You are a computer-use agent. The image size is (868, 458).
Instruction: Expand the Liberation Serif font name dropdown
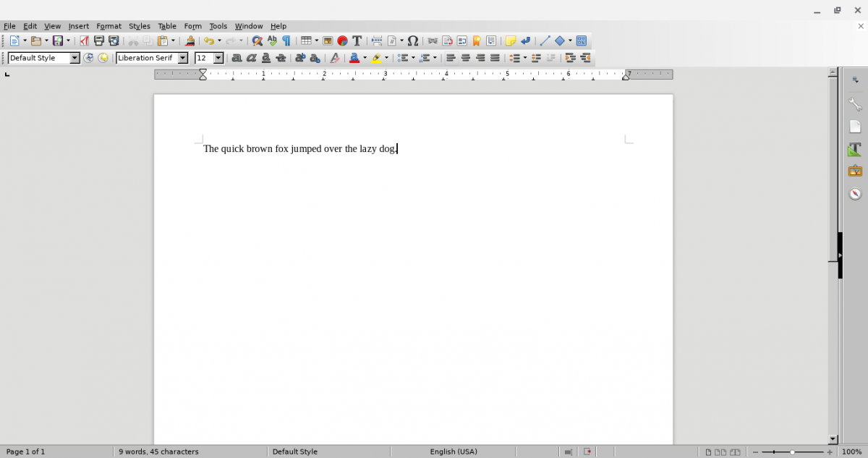[x=183, y=58]
